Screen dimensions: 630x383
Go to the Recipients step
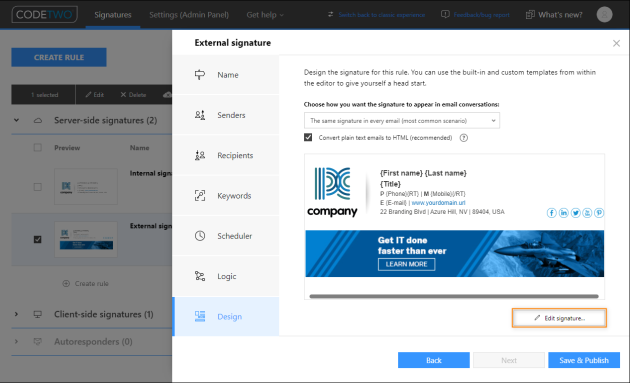(x=225, y=155)
